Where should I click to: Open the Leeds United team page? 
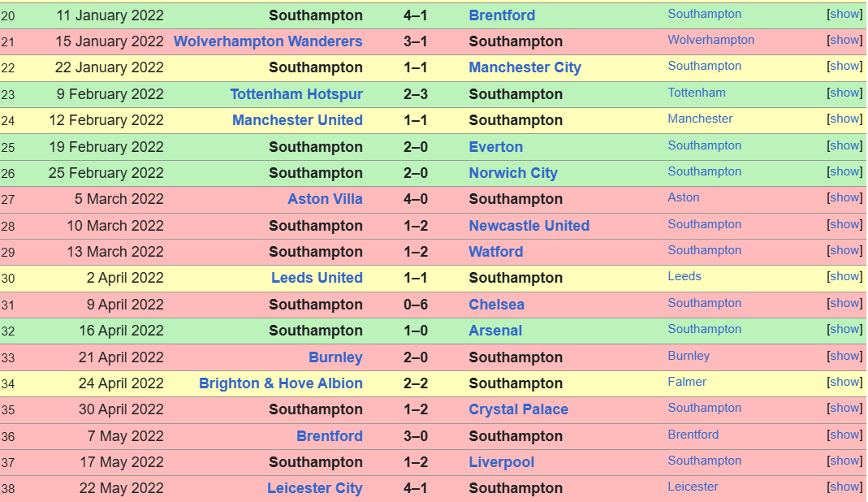[317, 278]
